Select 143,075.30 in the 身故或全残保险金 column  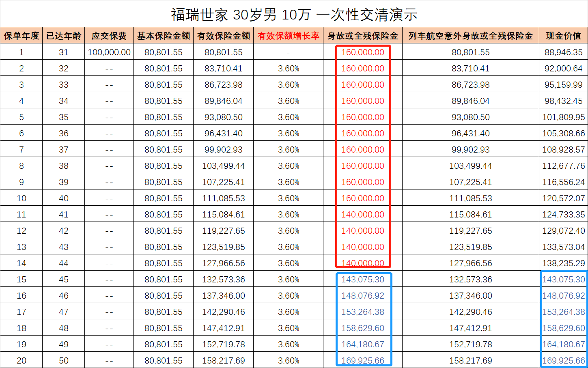click(x=363, y=280)
